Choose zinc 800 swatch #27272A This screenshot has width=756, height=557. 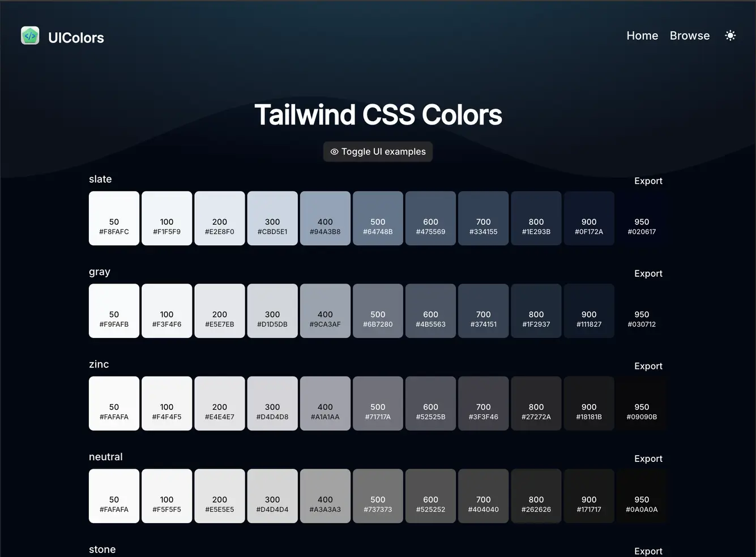coord(536,404)
